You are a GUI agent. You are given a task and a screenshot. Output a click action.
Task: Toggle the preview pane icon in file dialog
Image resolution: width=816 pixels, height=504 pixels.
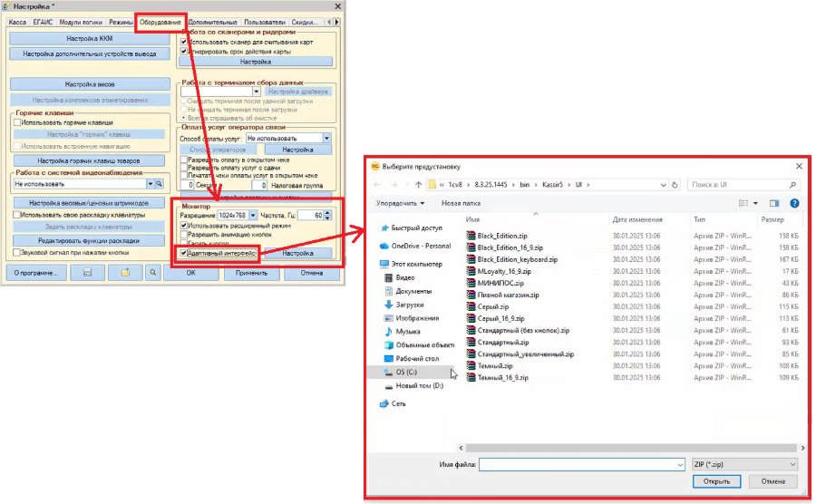tap(774, 203)
